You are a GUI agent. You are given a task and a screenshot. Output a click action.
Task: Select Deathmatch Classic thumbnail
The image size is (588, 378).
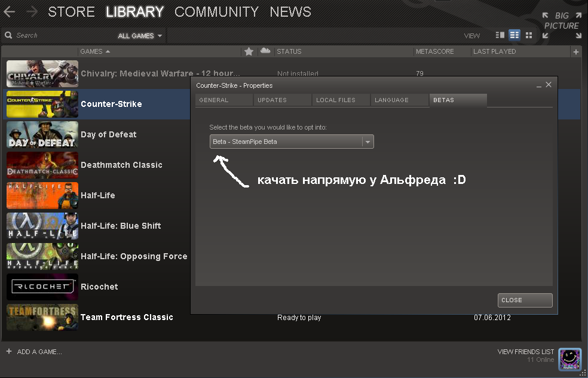[42, 165]
